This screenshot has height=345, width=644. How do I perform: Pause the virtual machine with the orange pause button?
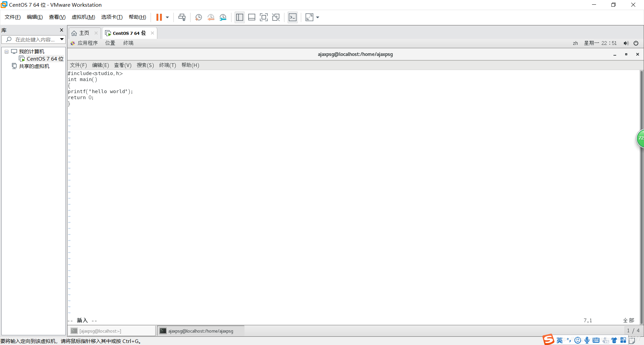click(x=159, y=17)
